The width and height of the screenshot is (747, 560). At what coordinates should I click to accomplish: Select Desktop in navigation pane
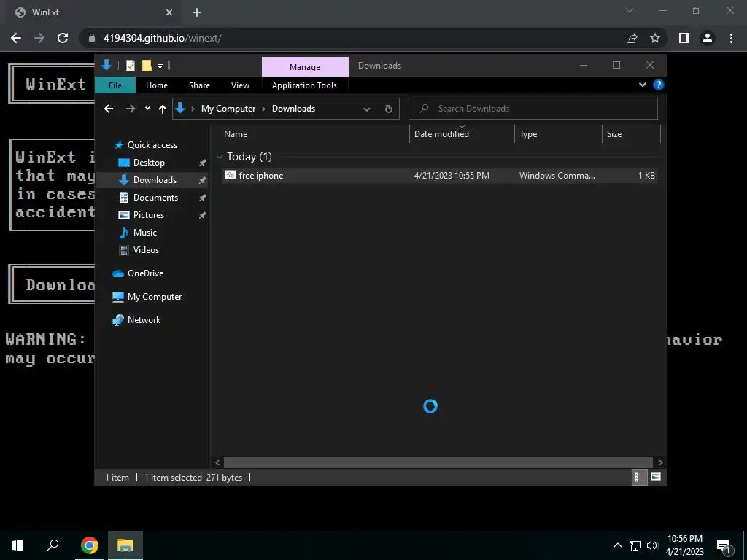149,163
